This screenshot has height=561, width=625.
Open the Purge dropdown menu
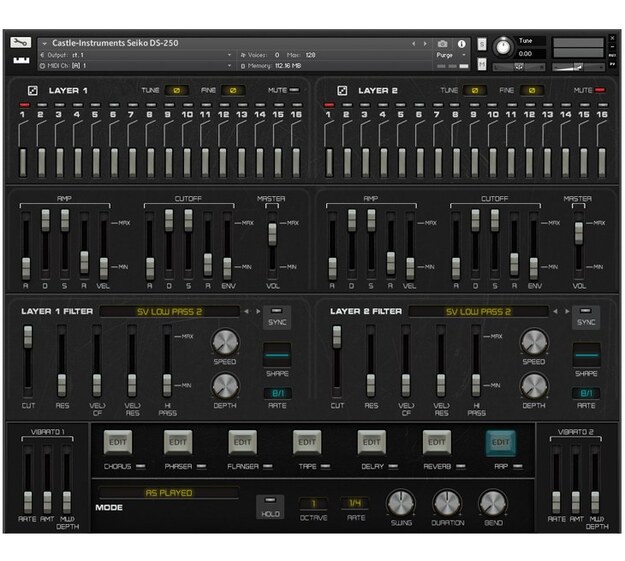pos(451,55)
